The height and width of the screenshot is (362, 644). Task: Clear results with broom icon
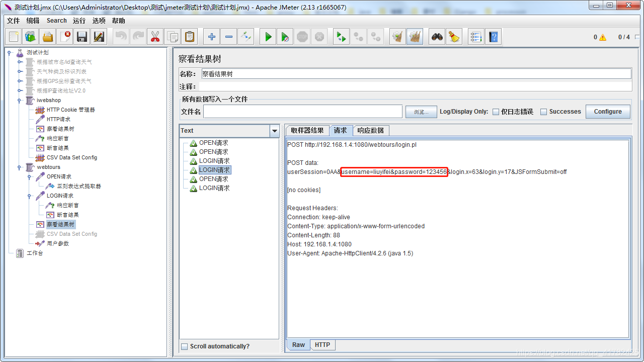click(x=398, y=37)
